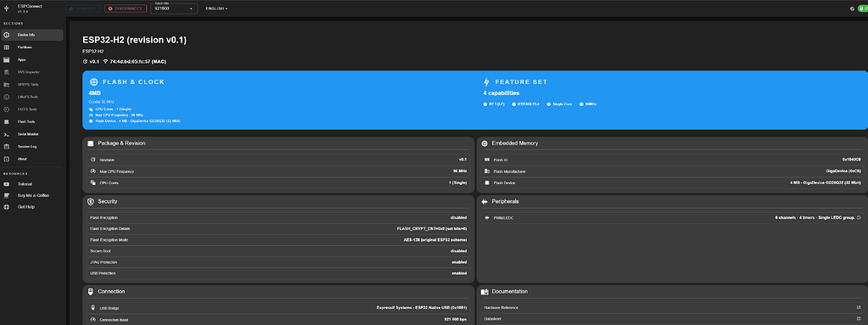
Task: Click the Flash Encryption disabled value
Action: pyautogui.click(x=458, y=217)
